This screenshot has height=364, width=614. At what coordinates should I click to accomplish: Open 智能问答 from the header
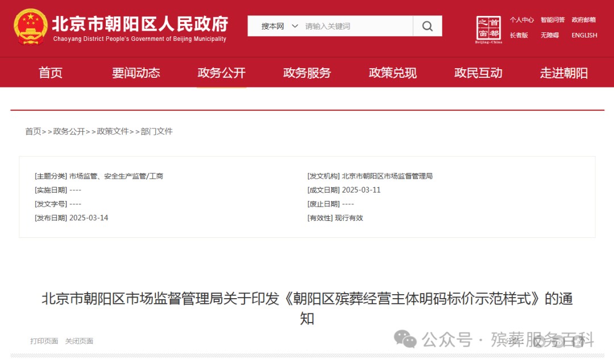(553, 19)
